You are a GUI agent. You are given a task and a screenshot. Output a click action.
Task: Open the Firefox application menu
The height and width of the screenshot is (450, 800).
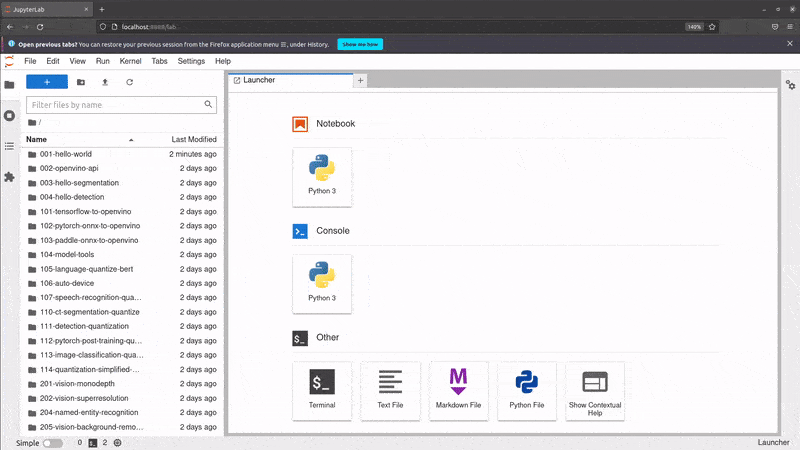(790, 27)
